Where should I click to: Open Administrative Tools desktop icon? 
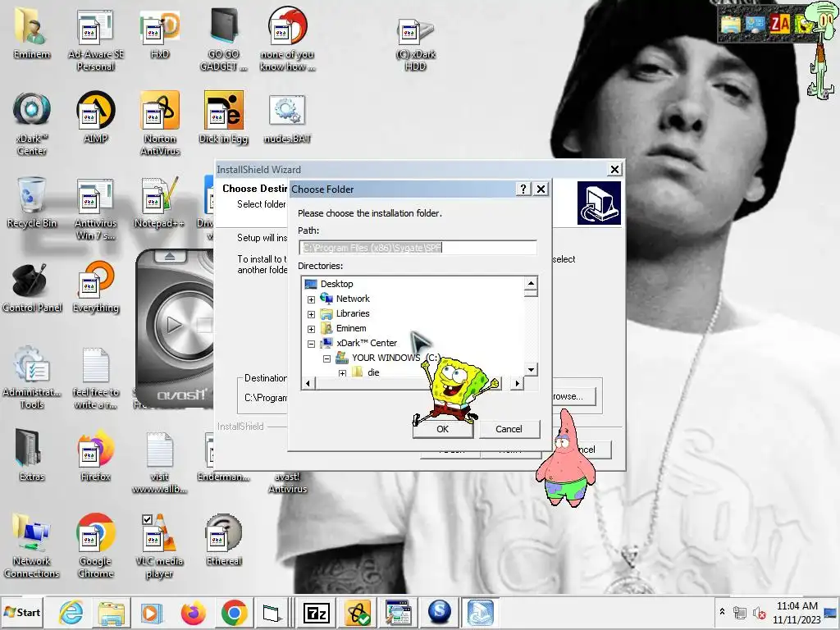pyautogui.click(x=32, y=377)
